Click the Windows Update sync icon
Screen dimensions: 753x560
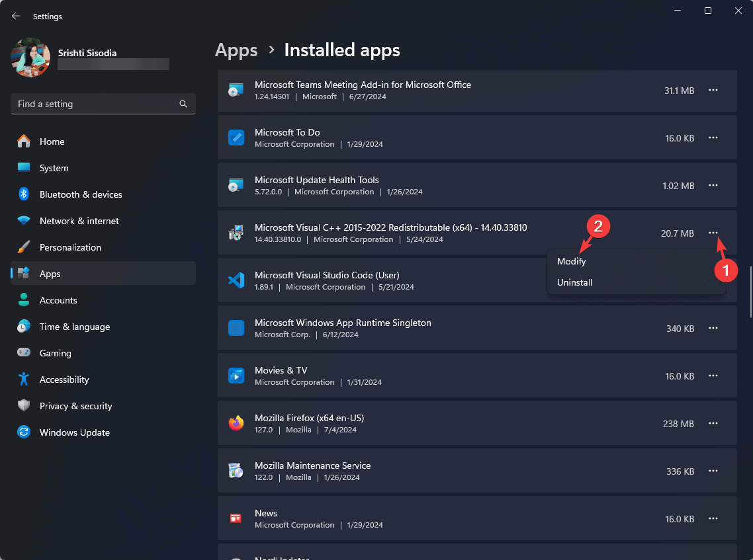[24, 432]
